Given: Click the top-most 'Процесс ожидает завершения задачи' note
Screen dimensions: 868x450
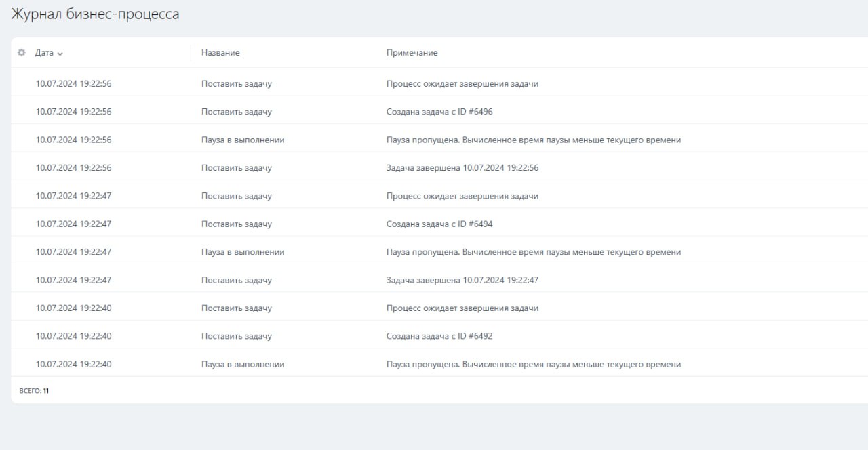Looking at the screenshot, I should (462, 84).
